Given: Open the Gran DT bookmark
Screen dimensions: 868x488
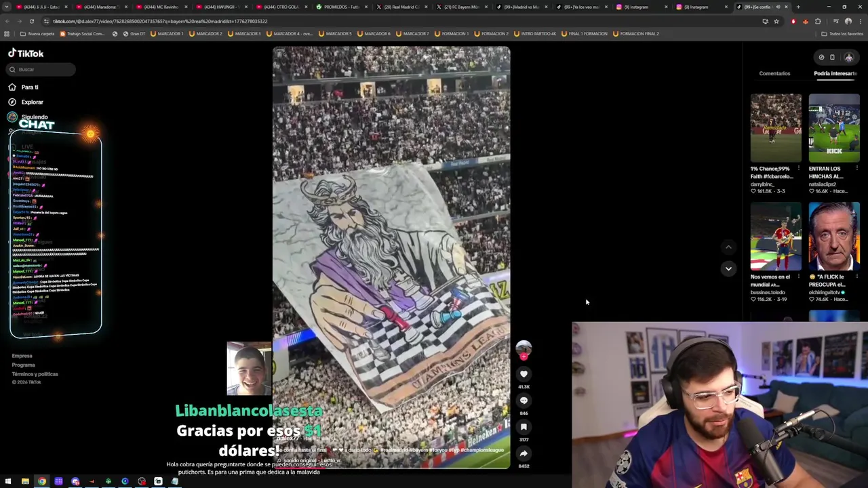Looking at the screenshot, I should [134, 33].
